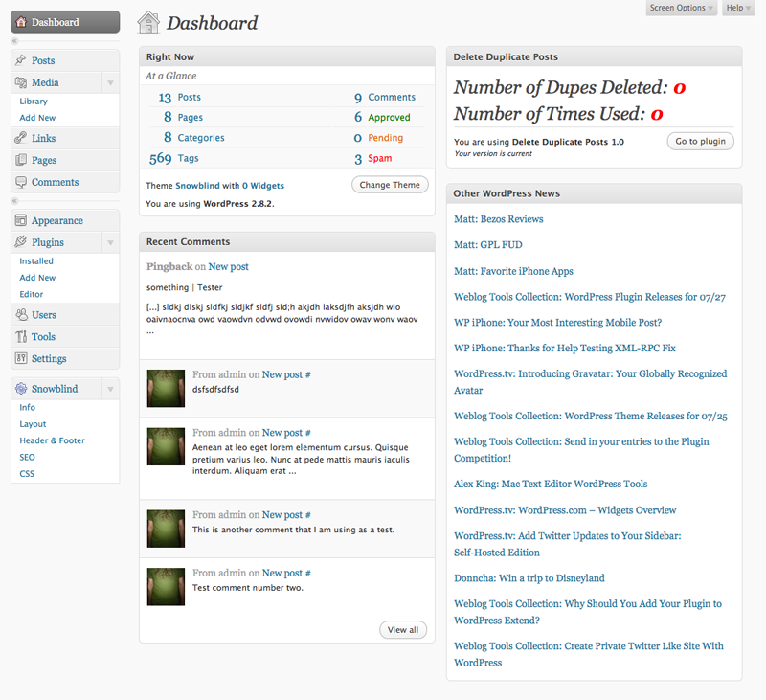Click the Pages icon in the sidebar

click(20, 160)
